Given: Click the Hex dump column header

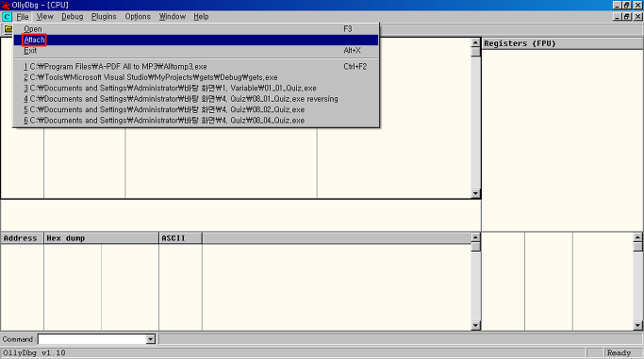Looking at the screenshot, I should pyautogui.click(x=101, y=238).
